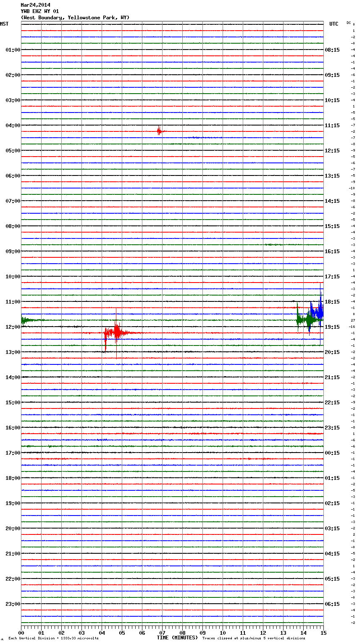The width and height of the screenshot is (357, 644).
Task: Click the UTC column header
Action: pos(333,24)
